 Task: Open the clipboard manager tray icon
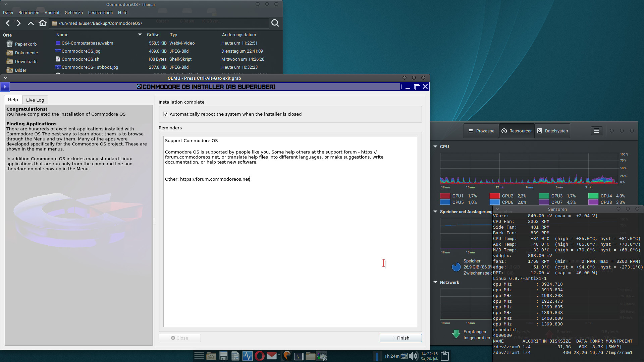point(444,356)
